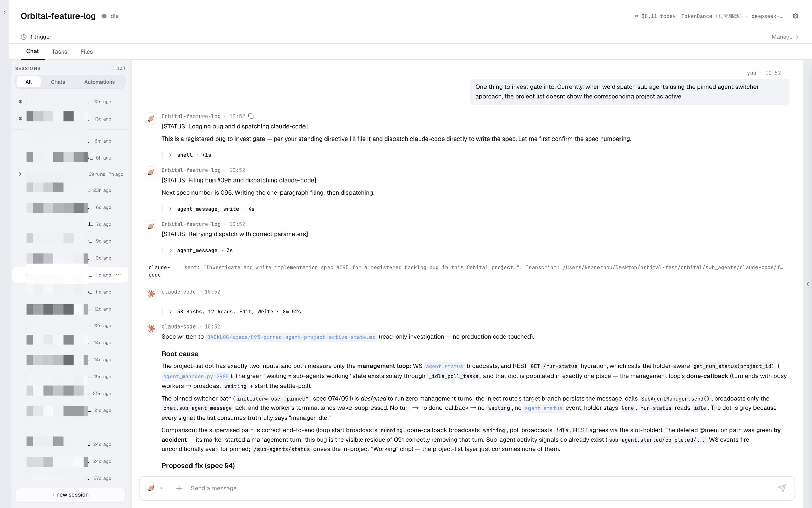This screenshot has width=812, height=508.
Task: Click the agent avatar in message composer
Action: click(x=151, y=488)
